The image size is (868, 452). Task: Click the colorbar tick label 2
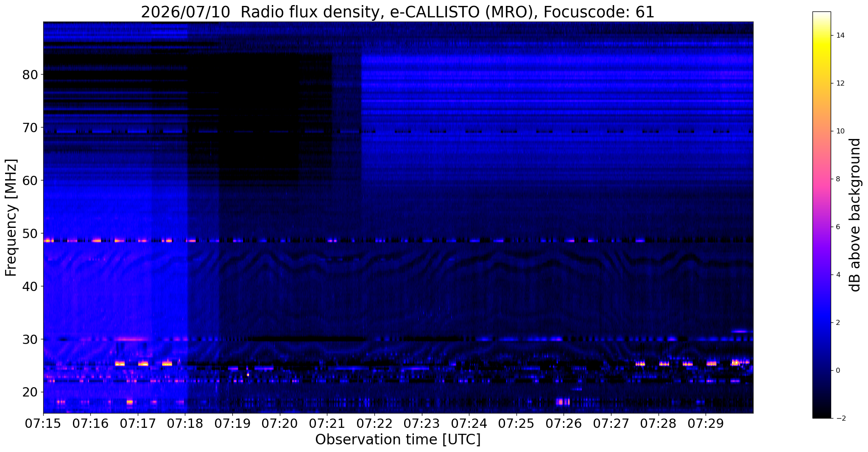coord(837,323)
